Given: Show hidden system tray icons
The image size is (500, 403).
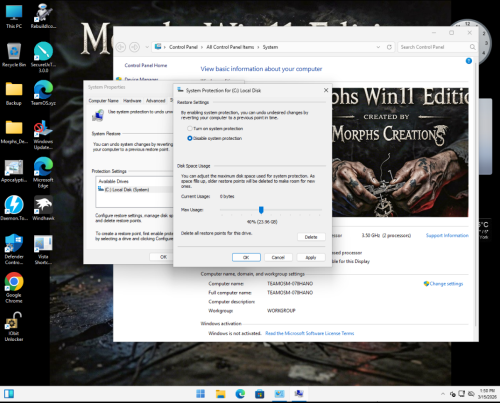Looking at the screenshot, I should point(443,394).
